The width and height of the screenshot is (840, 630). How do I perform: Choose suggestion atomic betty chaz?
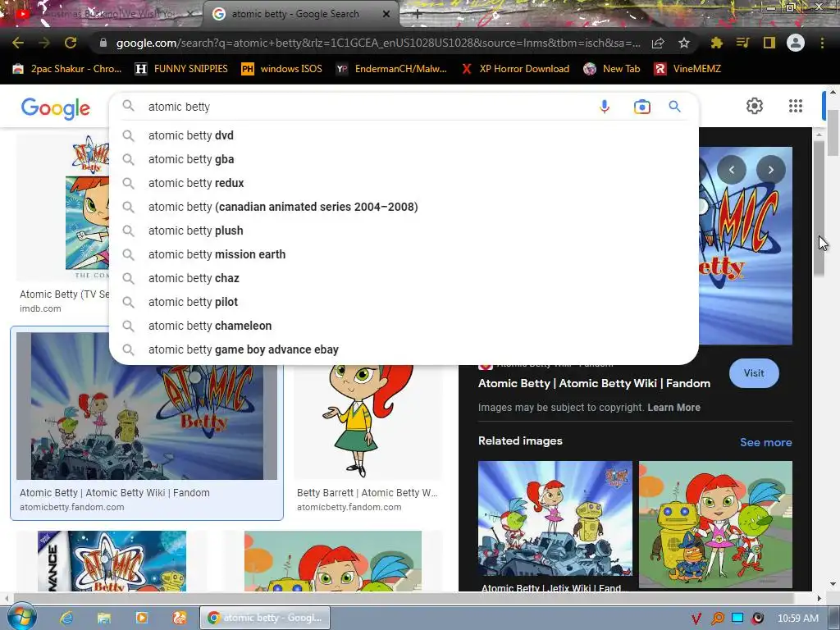tap(404, 278)
